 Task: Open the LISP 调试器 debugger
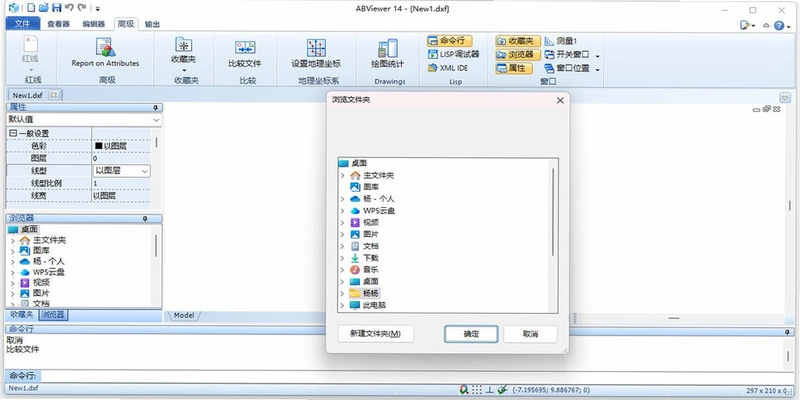(x=453, y=54)
